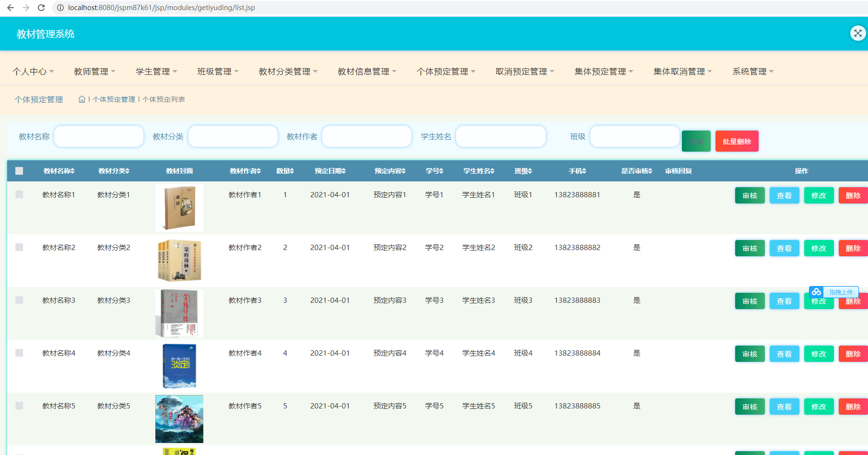Sort by 预定日期 column header

click(x=330, y=171)
